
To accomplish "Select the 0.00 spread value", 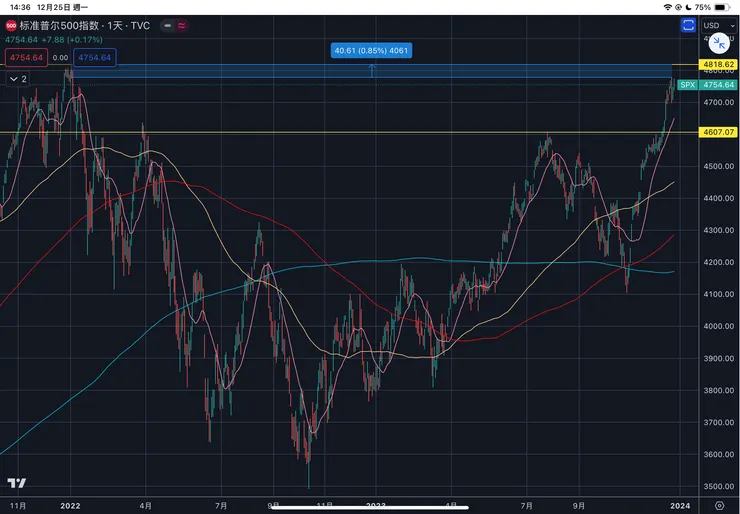I will 60,58.
